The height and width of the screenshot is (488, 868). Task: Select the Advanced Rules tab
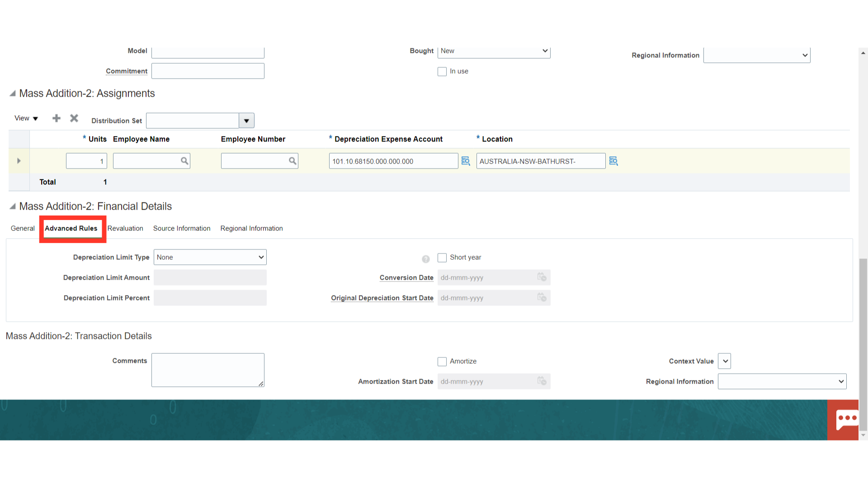pyautogui.click(x=71, y=229)
